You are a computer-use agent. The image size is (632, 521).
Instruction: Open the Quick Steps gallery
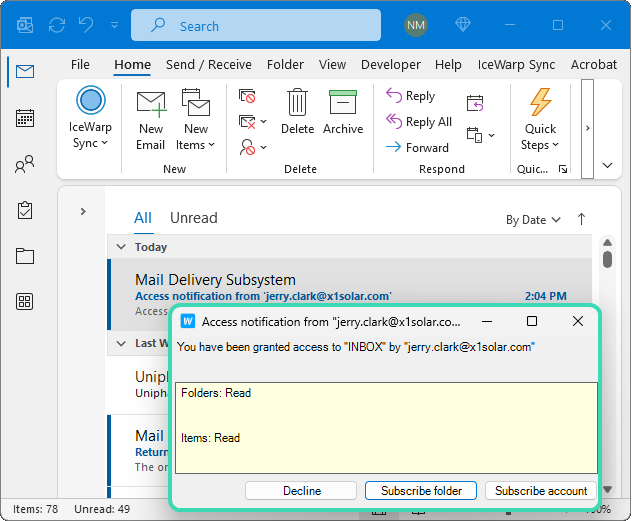540,119
